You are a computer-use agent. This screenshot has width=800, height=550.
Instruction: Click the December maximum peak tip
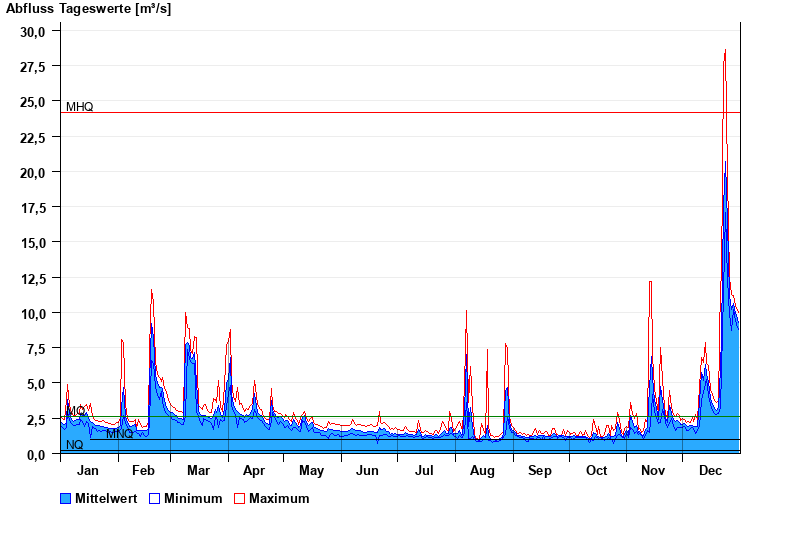725,50
